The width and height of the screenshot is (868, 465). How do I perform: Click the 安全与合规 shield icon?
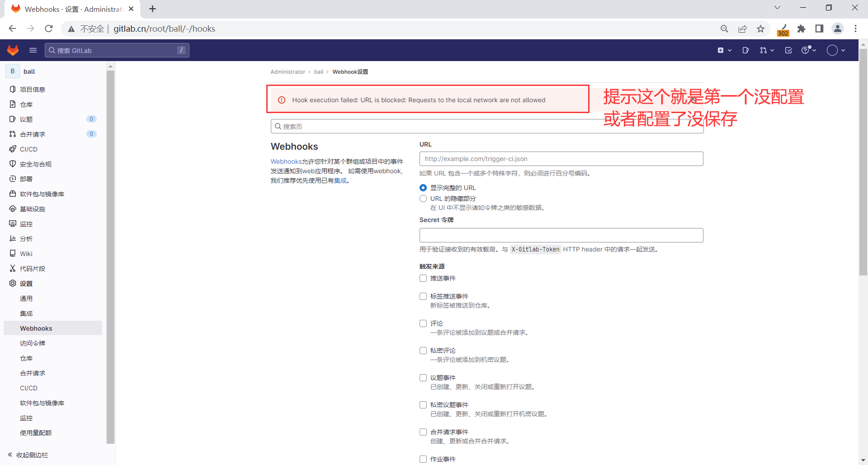click(13, 164)
